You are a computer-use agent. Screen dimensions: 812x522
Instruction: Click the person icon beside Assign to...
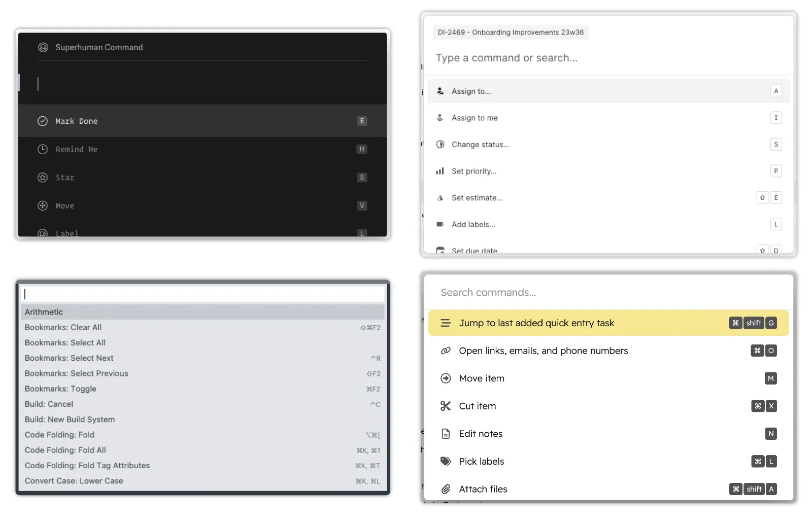440,91
